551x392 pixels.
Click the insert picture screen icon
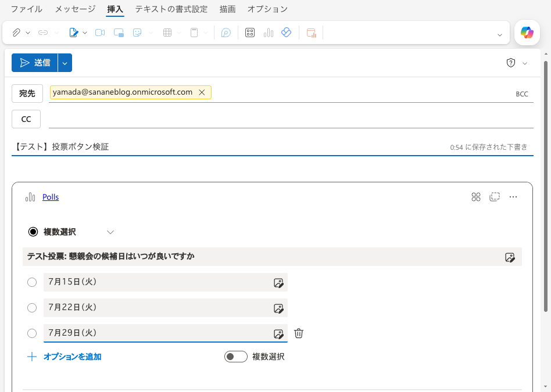(119, 33)
